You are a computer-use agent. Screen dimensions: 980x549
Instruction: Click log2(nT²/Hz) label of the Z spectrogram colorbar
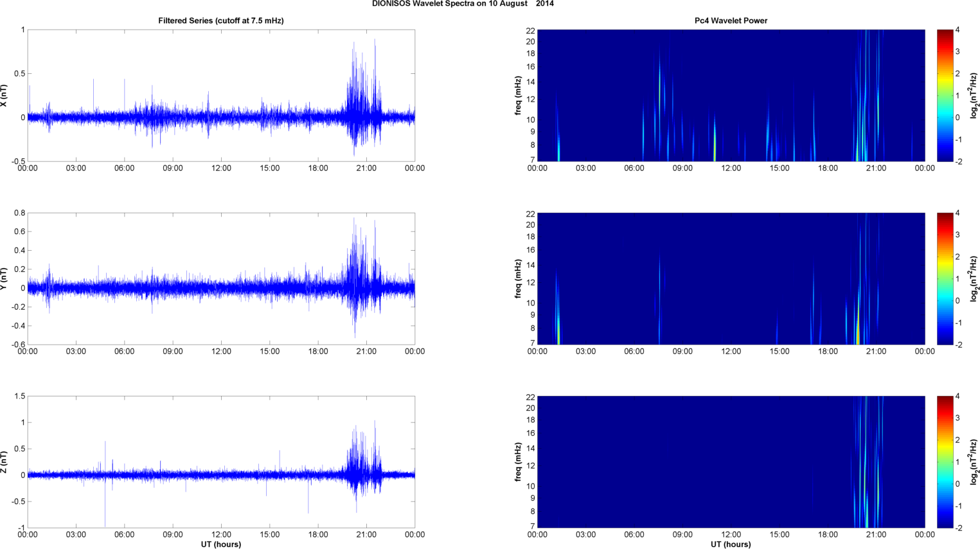974,462
